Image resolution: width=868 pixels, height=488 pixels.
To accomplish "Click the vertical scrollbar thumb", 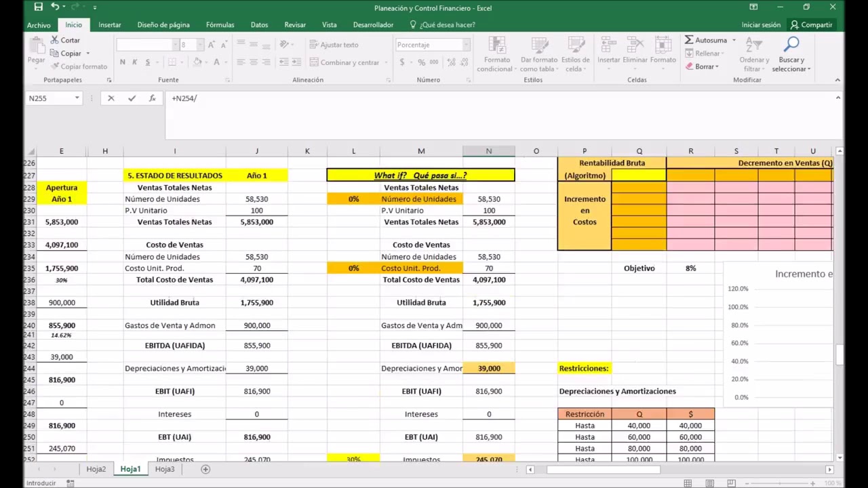I will 840,354.
